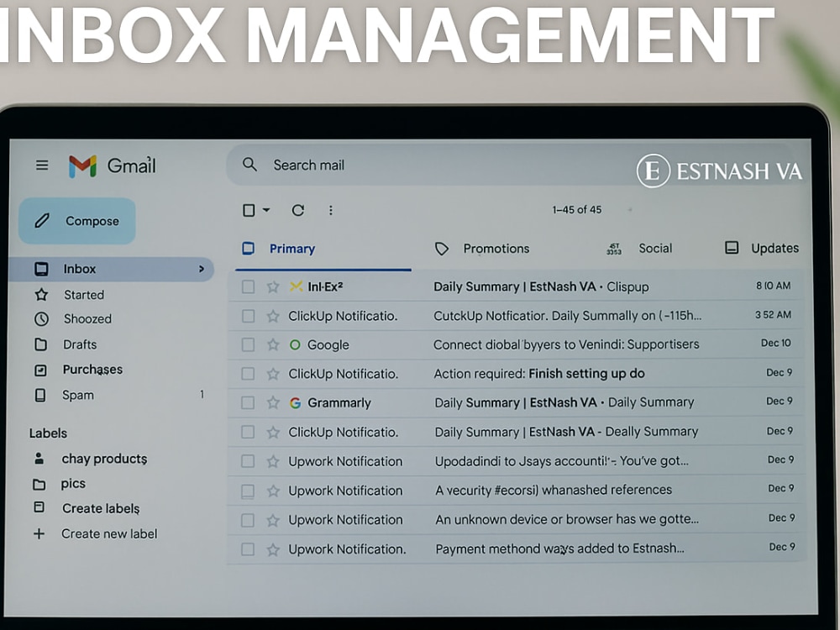This screenshot has height=630, width=840.
Task: Open the Shoozed folder
Action: 87,318
